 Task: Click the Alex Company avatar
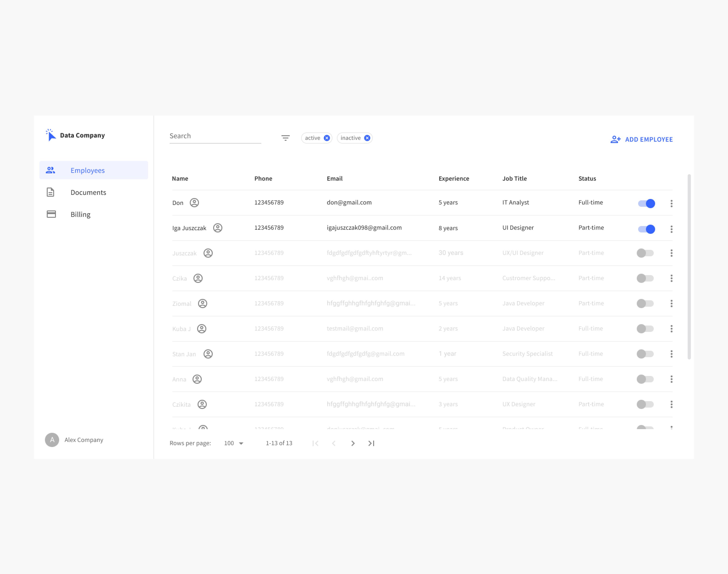tap(52, 440)
